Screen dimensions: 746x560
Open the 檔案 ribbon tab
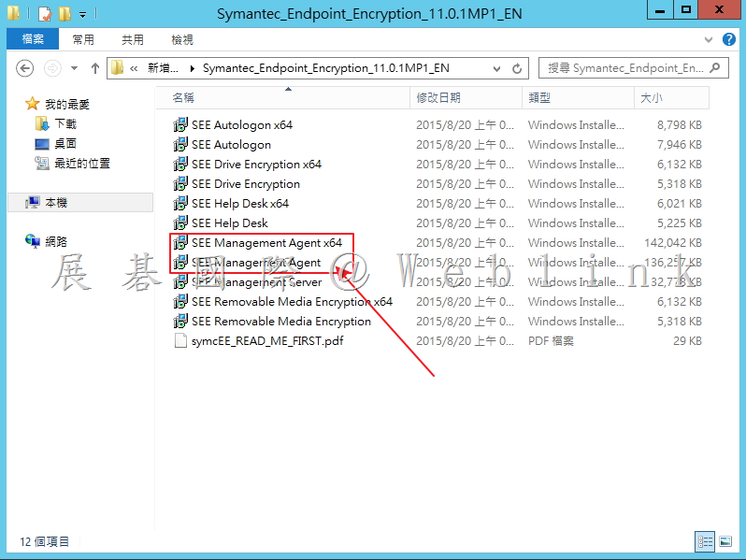[33, 39]
